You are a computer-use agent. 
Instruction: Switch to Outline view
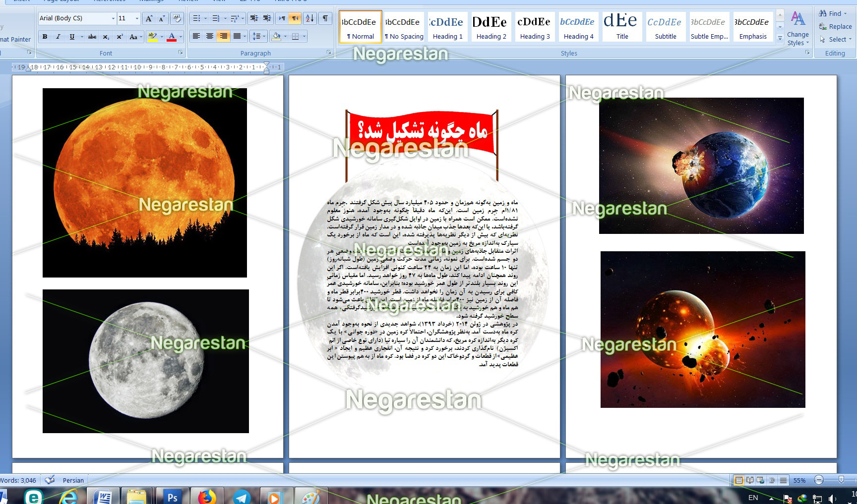pos(772,480)
